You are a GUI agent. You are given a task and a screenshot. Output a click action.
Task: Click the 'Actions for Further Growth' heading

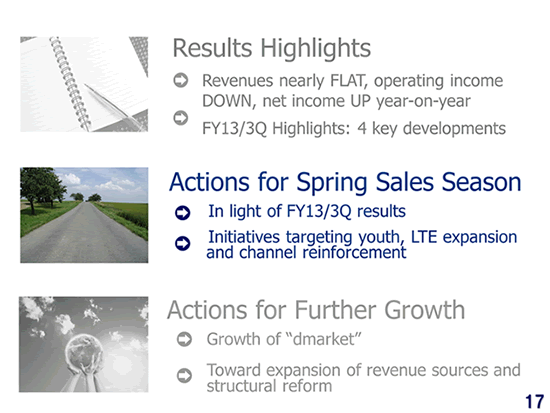[316, 310]
